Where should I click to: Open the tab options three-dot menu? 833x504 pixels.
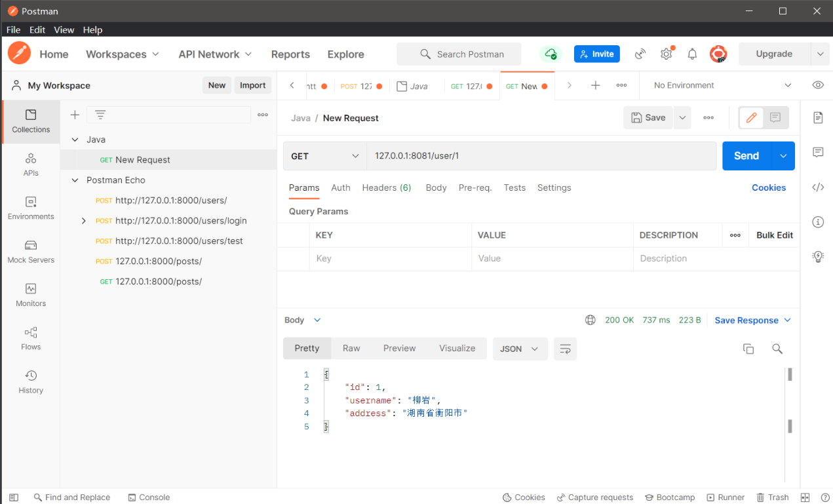point(621,85)
